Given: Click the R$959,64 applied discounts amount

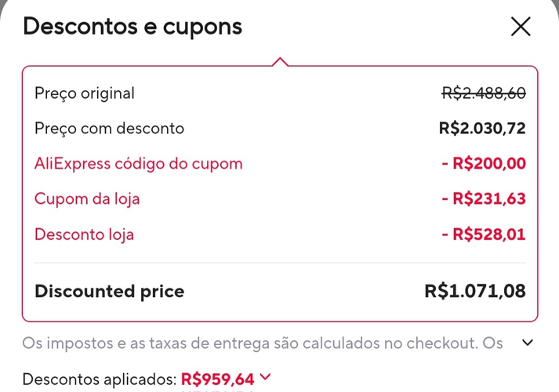Looking at the screenshot, I should click(217, 380).
